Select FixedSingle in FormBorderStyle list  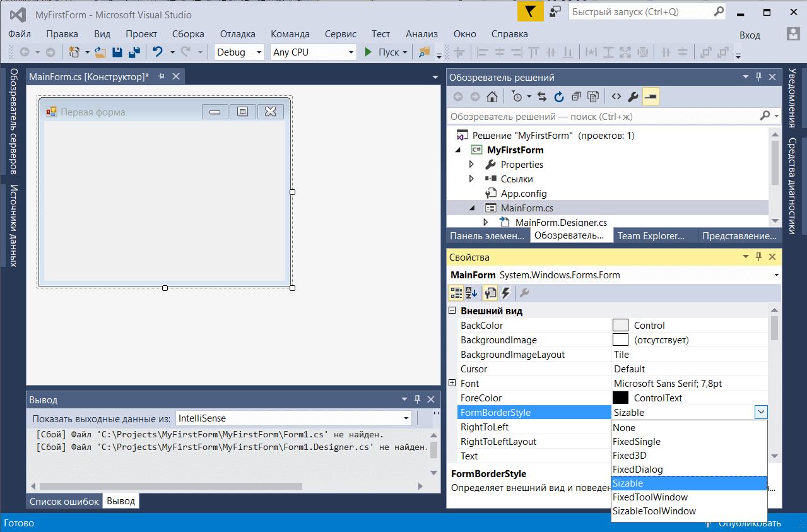[x=689, y=442]
